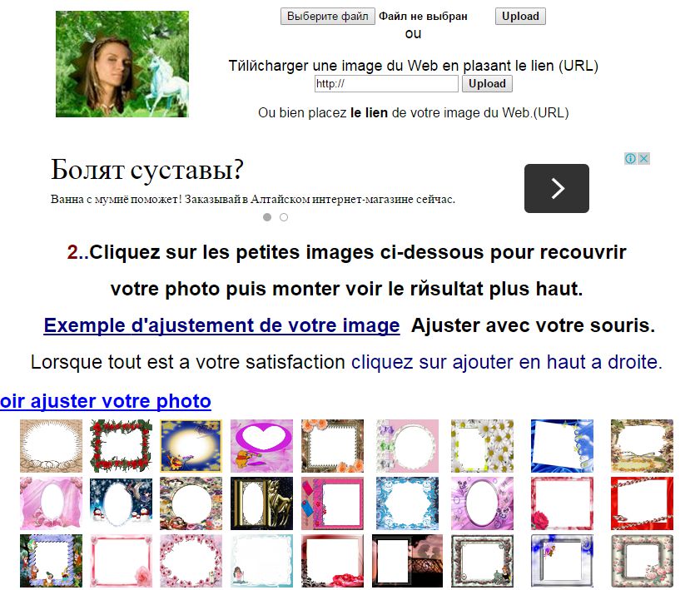Choose the snowman oval frame thumbnail

[x=121, y=503]
